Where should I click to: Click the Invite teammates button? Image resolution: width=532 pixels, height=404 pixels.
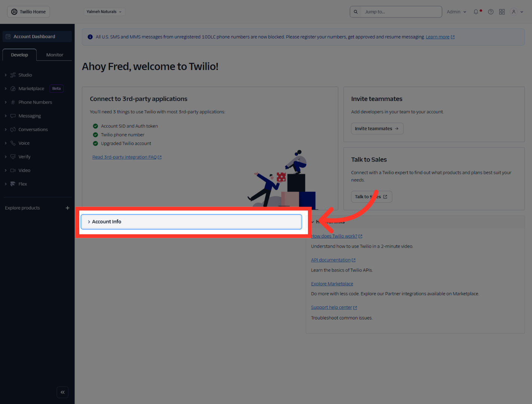point(377,129)
